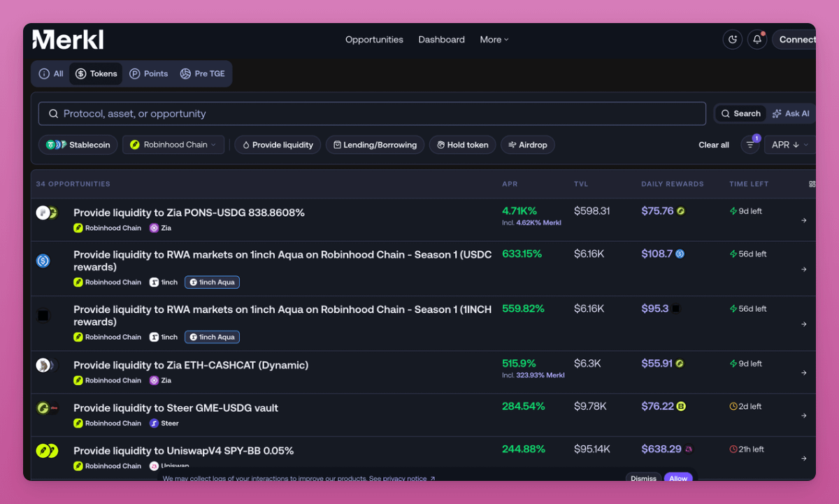This screenshot has width=839, height=504.
Task: Click the Steer protocol tag
Action: [x=164, y=423]
